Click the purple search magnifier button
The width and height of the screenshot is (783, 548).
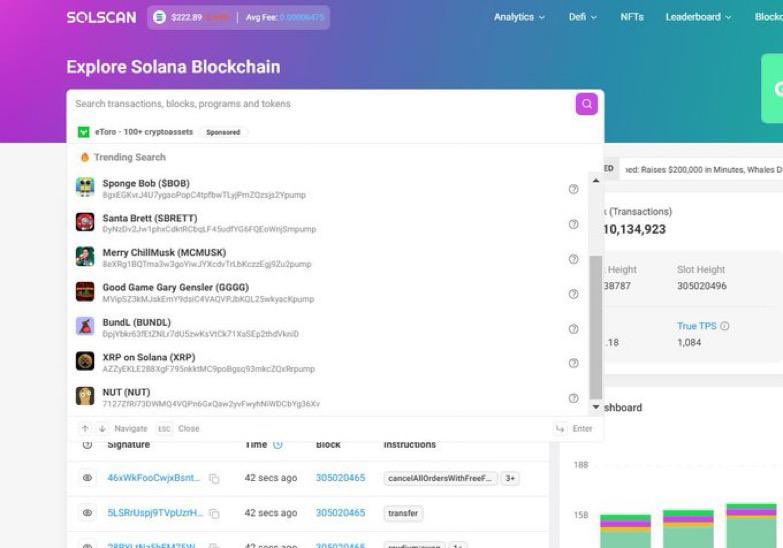point(586,104)
